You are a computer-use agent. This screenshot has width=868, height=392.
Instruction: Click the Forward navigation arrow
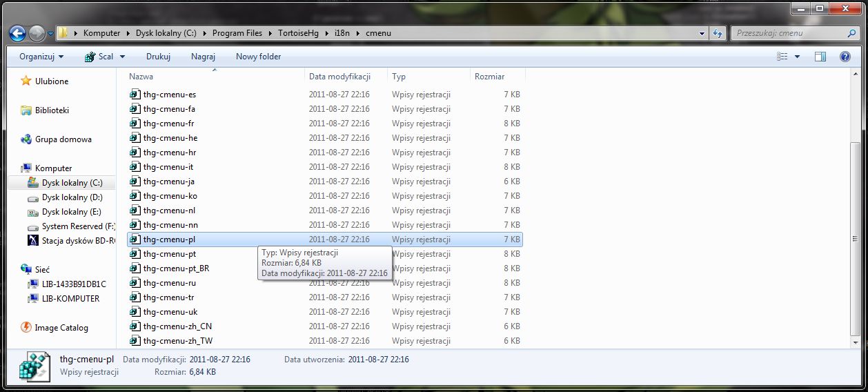[37, 32]
